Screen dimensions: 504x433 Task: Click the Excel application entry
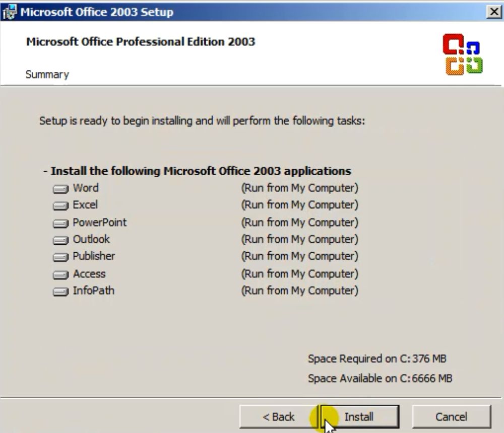tap(85, 204)
